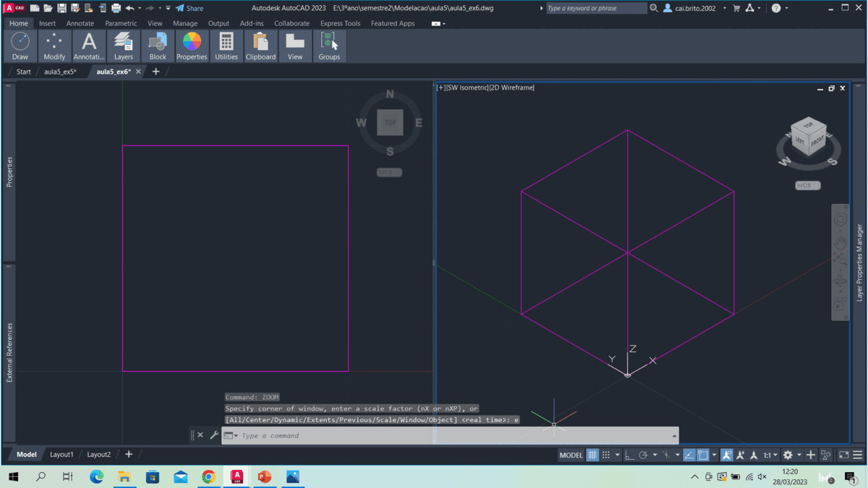The height and width of the screenshot is (488, 868).
Task: Click the Share button
Action: pyautogui.click(x=190, y=9)
